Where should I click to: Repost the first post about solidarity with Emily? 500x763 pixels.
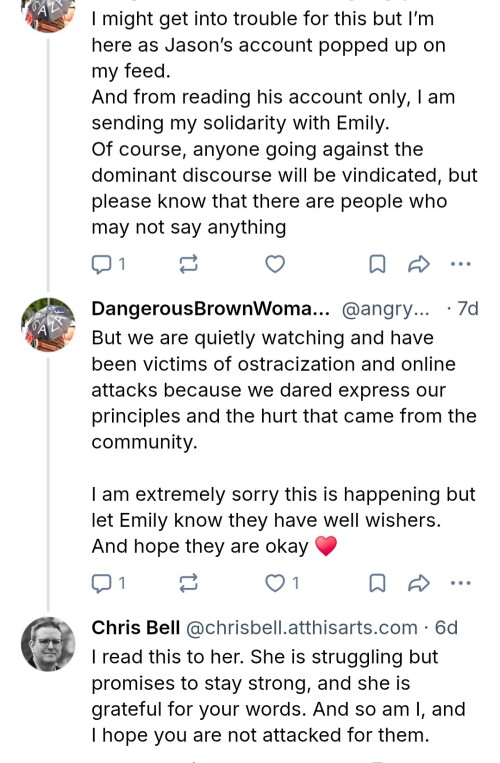click(189, 264)
